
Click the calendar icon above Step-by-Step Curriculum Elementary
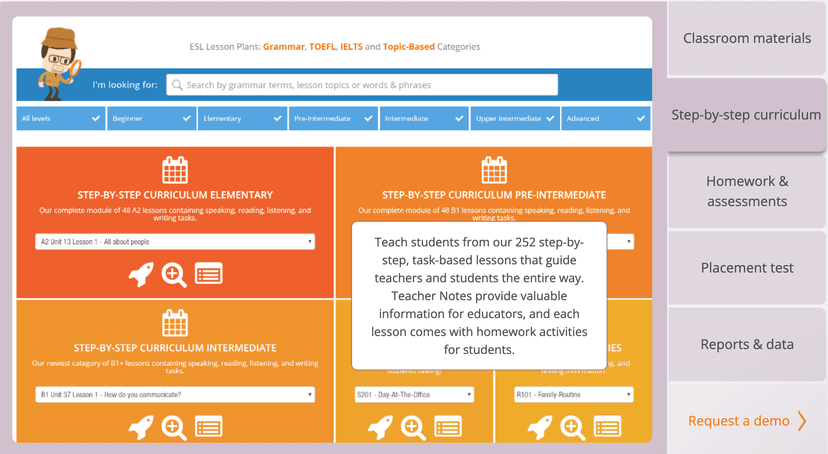(174, 169)
